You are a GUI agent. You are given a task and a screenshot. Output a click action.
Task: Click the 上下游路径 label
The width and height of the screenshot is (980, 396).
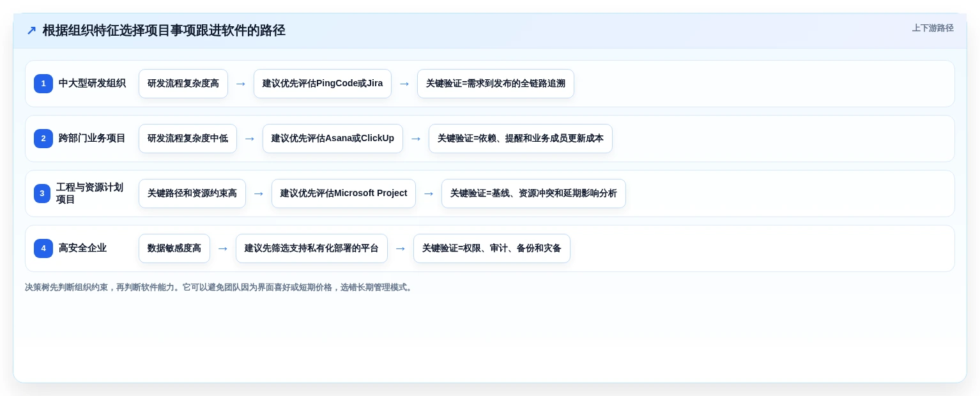(x=933, y=28)
